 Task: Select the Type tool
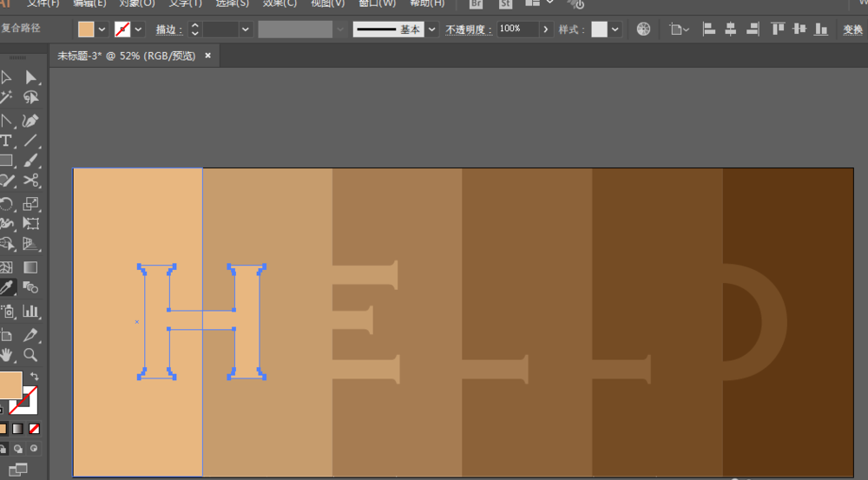coord(6,140)
